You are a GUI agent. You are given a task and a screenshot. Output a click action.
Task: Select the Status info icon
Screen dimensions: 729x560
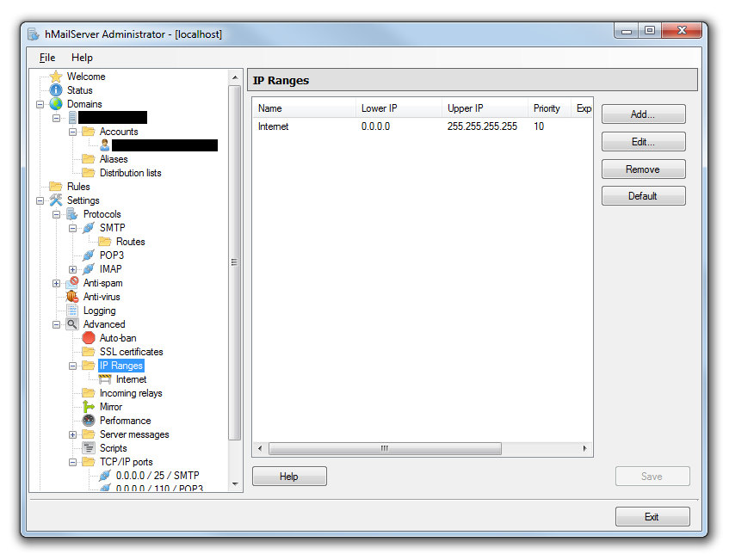click(x=56, y=90)
